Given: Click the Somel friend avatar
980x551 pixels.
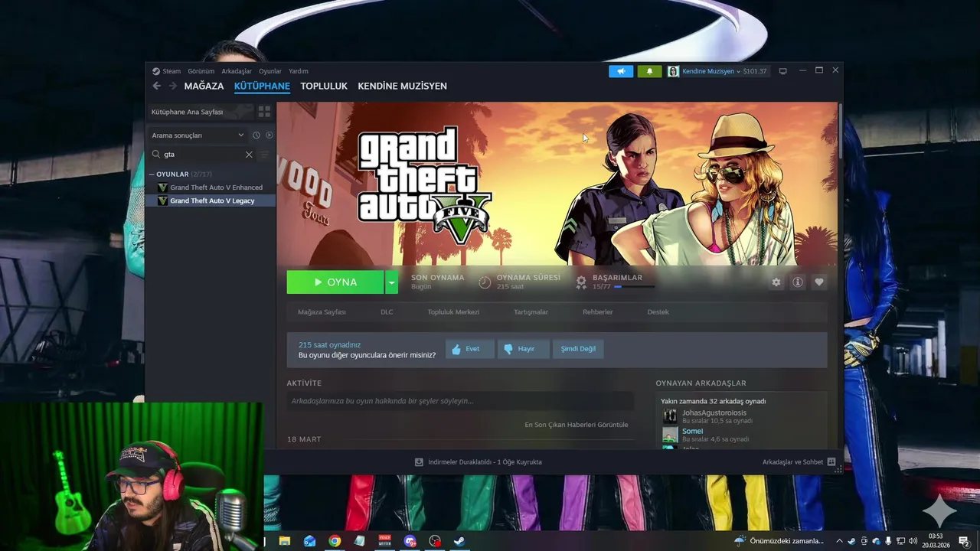Looking at the screenshot, I should 670,435.
